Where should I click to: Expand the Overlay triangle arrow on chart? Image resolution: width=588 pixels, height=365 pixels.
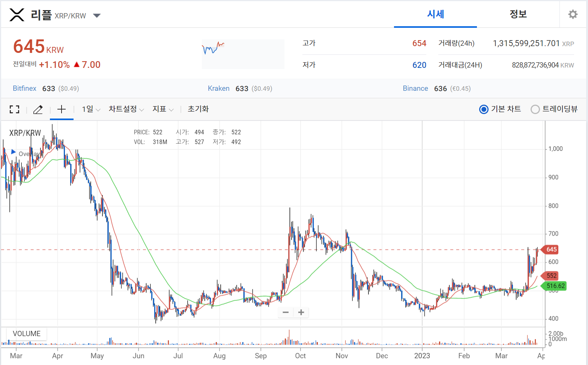[14, 152]
